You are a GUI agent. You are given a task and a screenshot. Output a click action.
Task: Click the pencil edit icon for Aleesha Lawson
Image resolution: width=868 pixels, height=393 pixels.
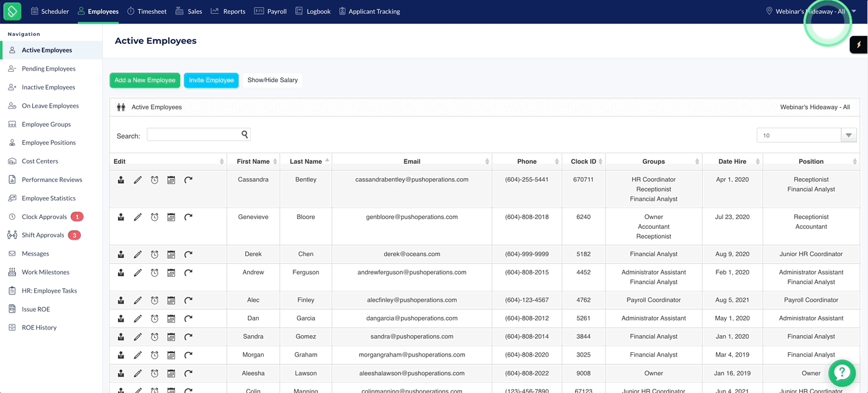[138, 374]
